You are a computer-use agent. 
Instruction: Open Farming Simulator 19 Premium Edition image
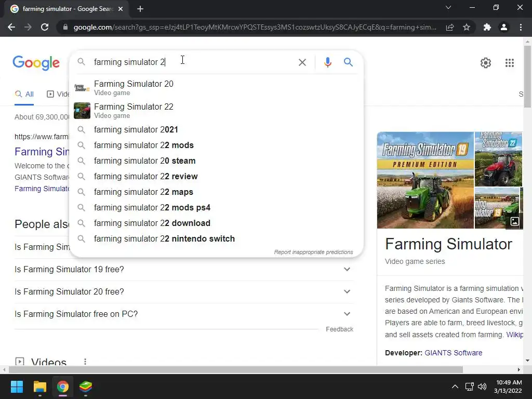(425, 180)
